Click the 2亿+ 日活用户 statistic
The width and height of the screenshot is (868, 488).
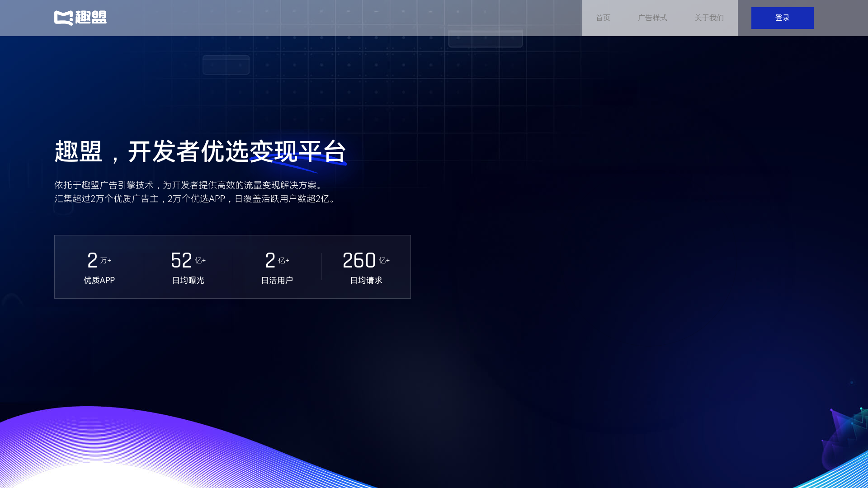pos(277,267)
